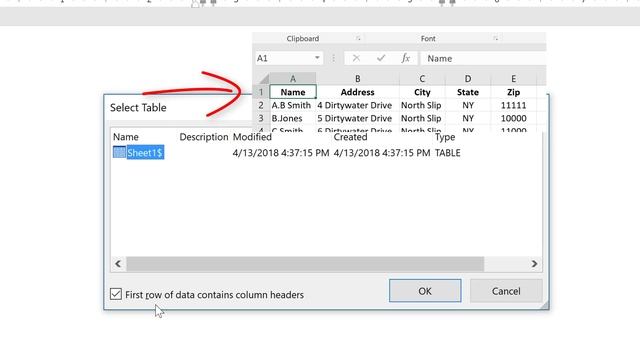Click OK in the Select Table dialog
The width and height of the screenshot is (640, 360).
point(425,291)
